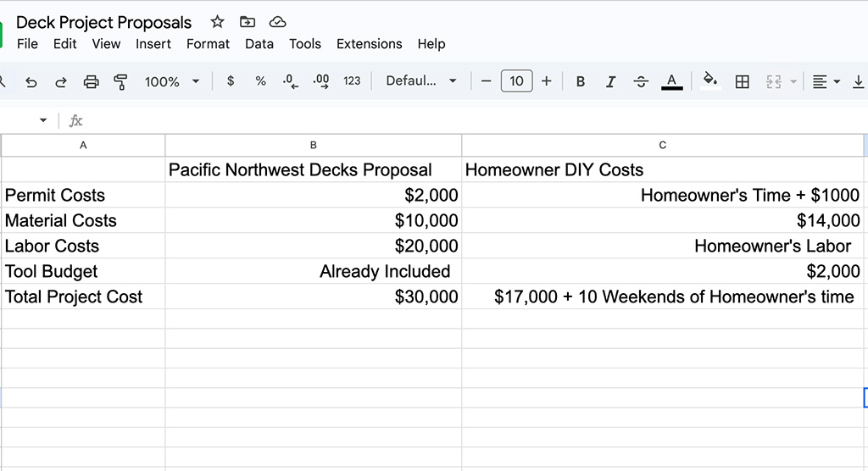Open more number formats 123
Viewport: 868px width, 471px height.
click(352, 81)
